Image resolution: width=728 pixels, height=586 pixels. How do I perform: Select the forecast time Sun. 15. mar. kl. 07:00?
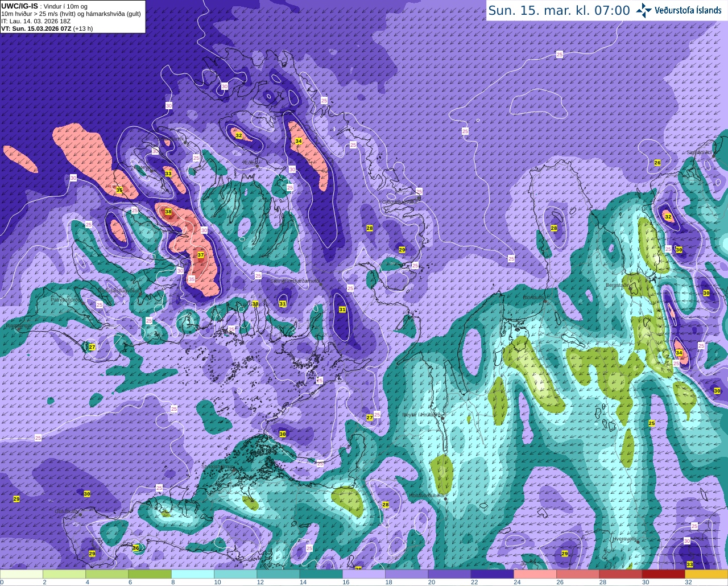pos(559,10)
